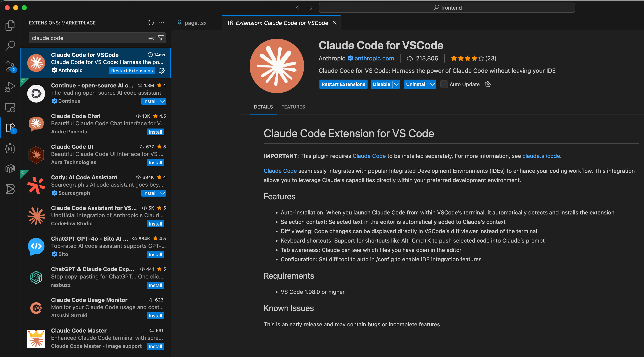This screenshot has width=644, height=357.
Task: Toggle the Auto Update checkbox
Action: (444, 84)
